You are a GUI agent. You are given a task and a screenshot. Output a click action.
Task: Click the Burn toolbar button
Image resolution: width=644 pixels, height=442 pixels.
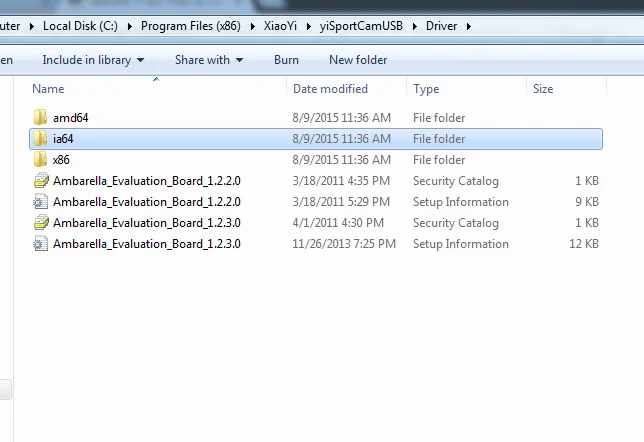(286, 60)
